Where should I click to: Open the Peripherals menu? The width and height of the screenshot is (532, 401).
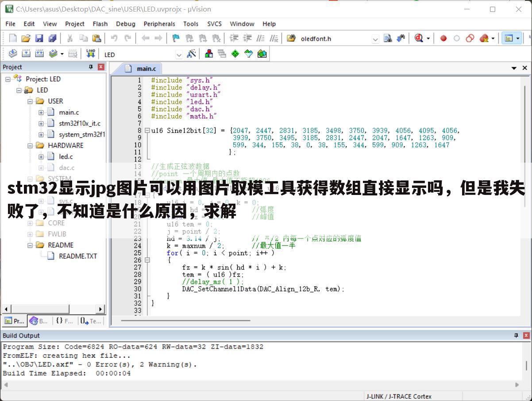(x=159, y=24)
